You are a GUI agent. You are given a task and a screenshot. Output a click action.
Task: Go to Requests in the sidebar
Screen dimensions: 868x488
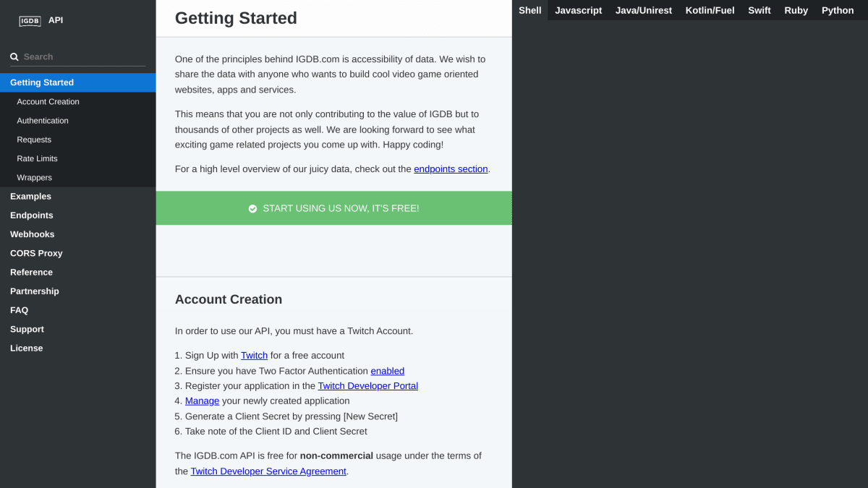[x=77, y=140]
